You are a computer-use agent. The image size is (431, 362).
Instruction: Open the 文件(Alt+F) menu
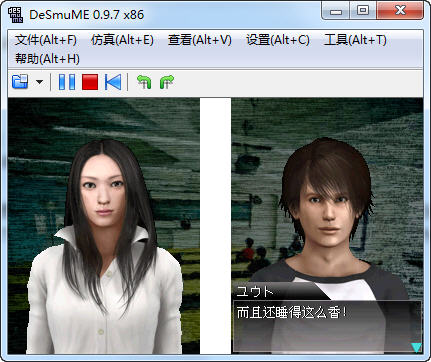[x=46, y=40]
